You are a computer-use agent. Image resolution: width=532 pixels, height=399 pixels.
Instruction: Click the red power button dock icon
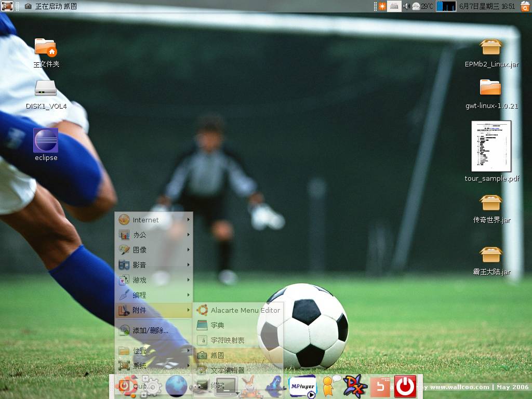(405, 386)
